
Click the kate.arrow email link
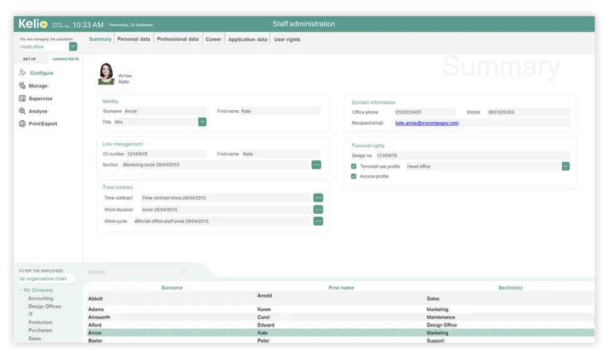tap(427, 123)
